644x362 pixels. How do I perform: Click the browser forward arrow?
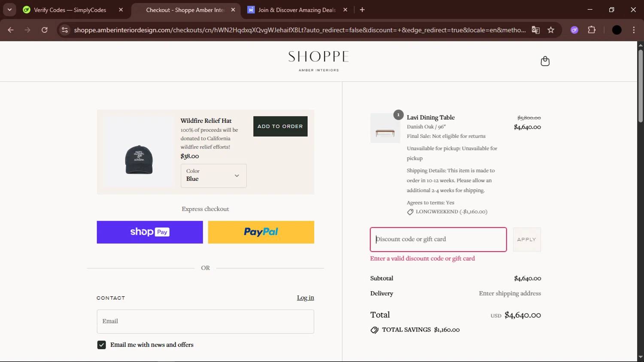[x=27, y=30]
